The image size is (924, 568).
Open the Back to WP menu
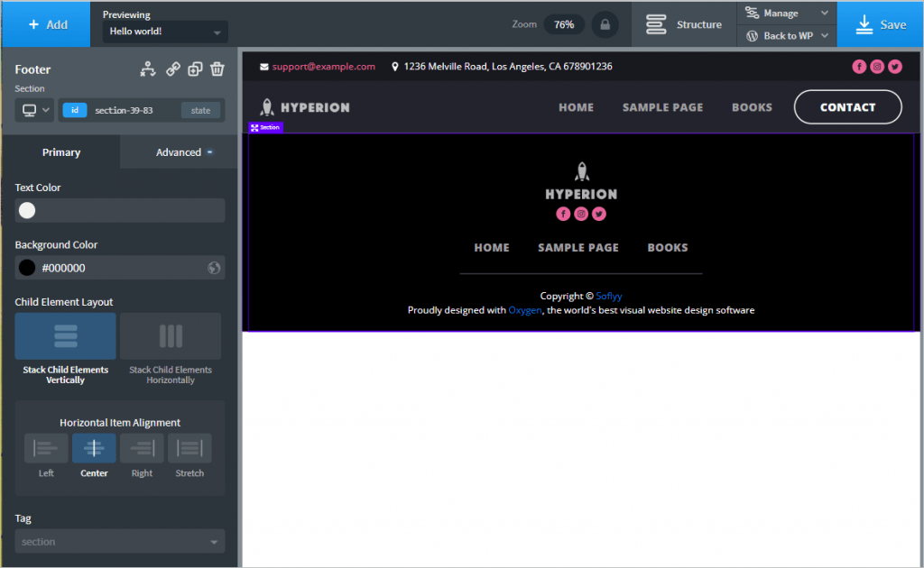click(784, 35)
